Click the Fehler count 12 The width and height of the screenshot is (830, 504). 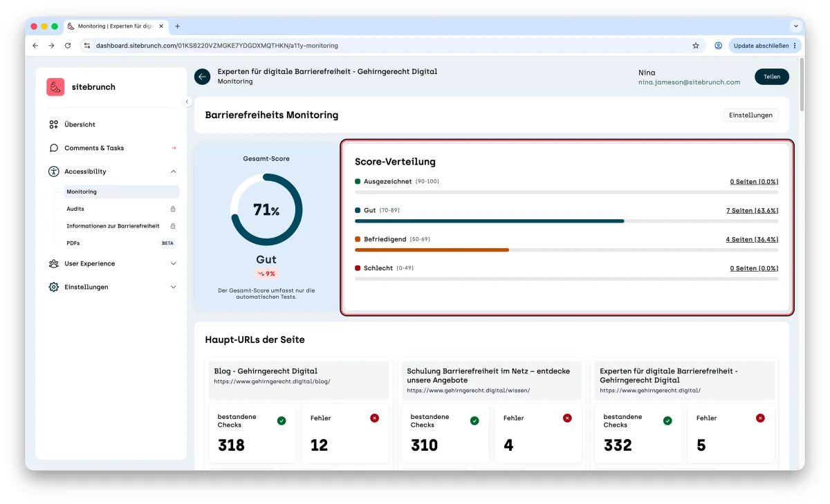tap(319, 445)
